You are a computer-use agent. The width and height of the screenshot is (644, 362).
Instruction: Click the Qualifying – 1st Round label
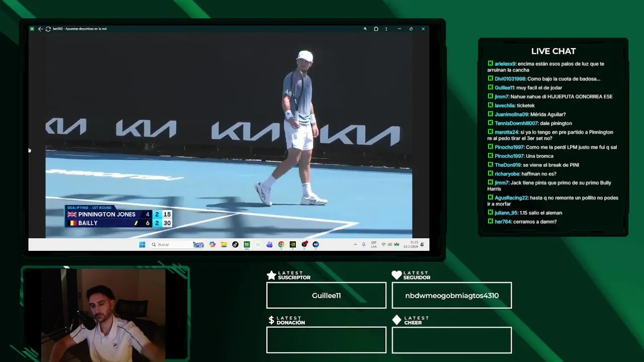[89, 208]
